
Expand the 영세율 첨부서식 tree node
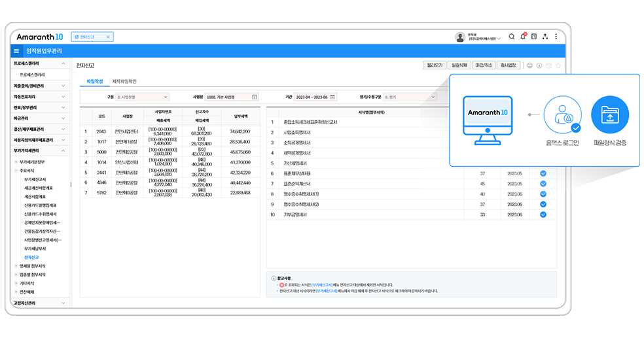[16, 266]
